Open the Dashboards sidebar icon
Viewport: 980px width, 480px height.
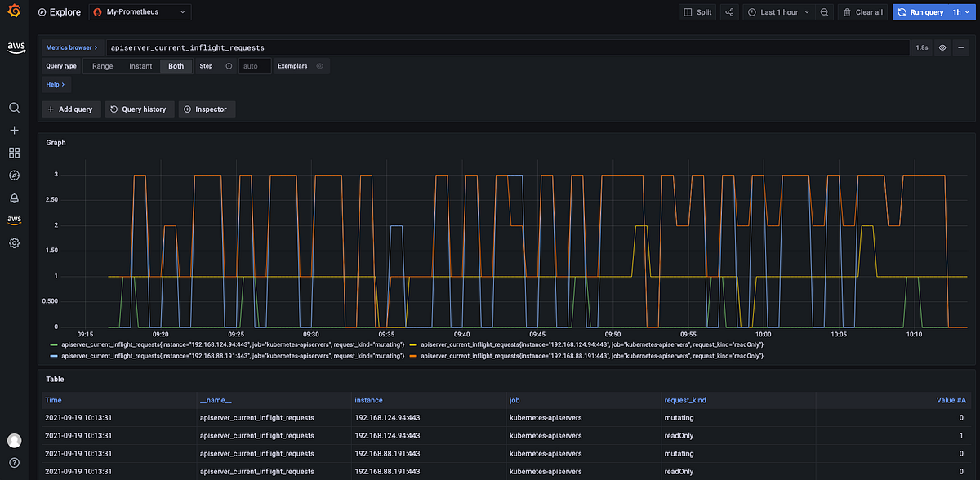coord(14,152)
